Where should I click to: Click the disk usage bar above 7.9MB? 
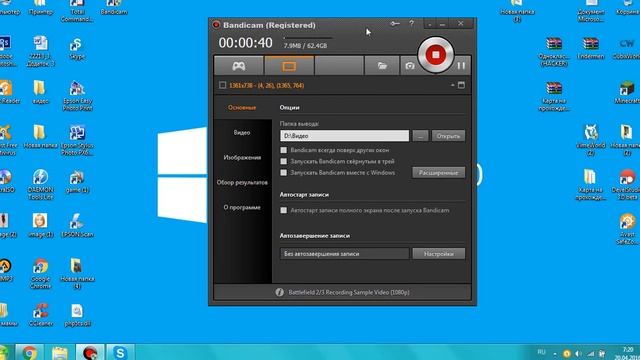(x=308, y=38)
